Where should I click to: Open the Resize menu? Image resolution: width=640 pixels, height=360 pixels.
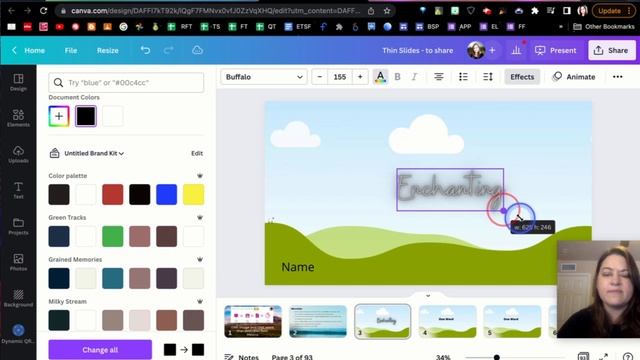click(x=108, y=50)
